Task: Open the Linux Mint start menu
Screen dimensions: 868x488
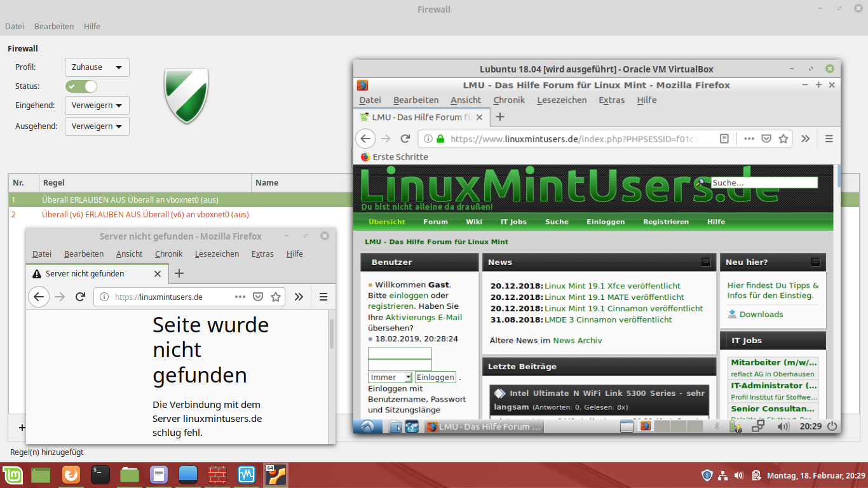Action: pos(11,475)
